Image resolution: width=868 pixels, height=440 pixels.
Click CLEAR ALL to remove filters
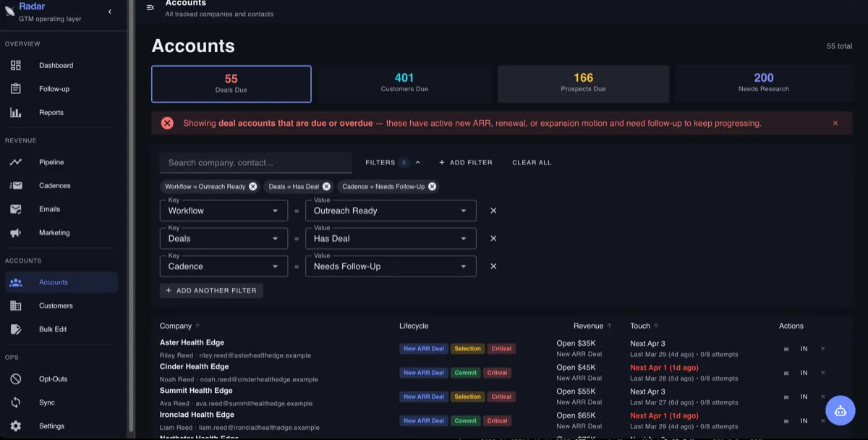(x=531, y=162)
